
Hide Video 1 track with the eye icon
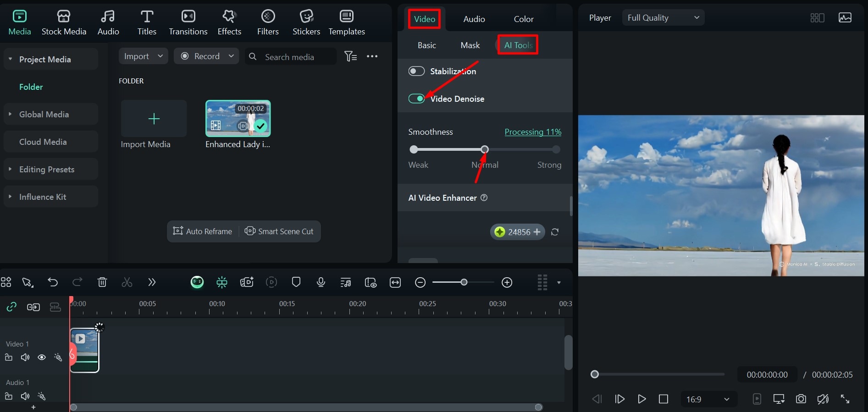[42, 357]
